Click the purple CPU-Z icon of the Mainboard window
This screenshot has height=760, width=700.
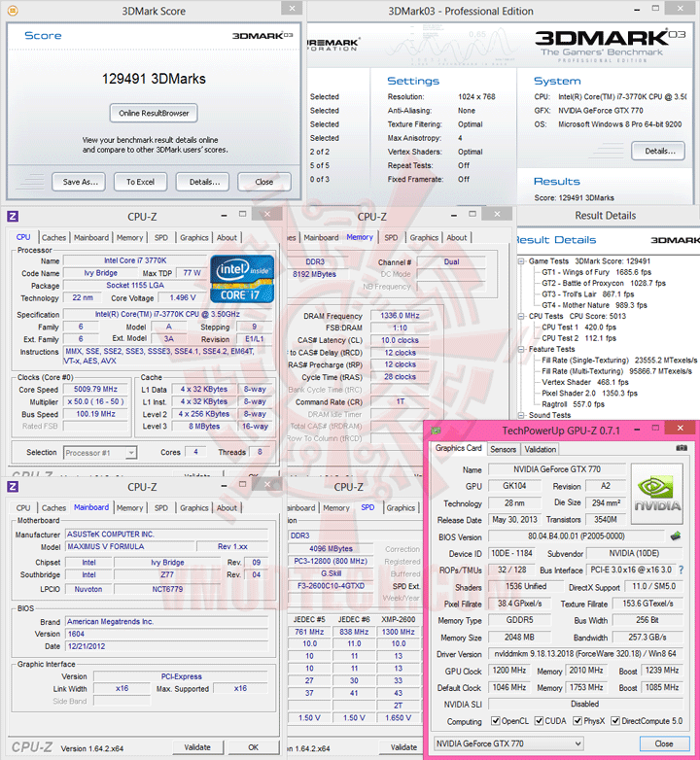point(13,486)
